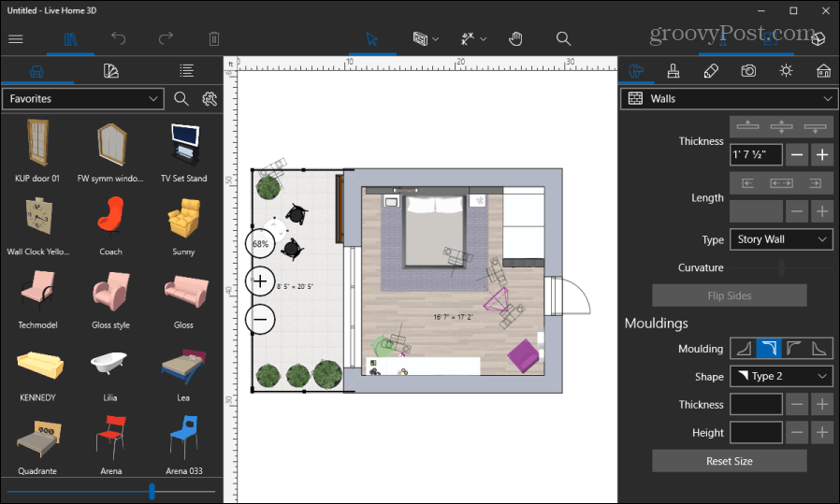Open the Favorites category dropdown
Image resolution: width=840 pixels, height=504 pixels.
(x=83, y=98)
